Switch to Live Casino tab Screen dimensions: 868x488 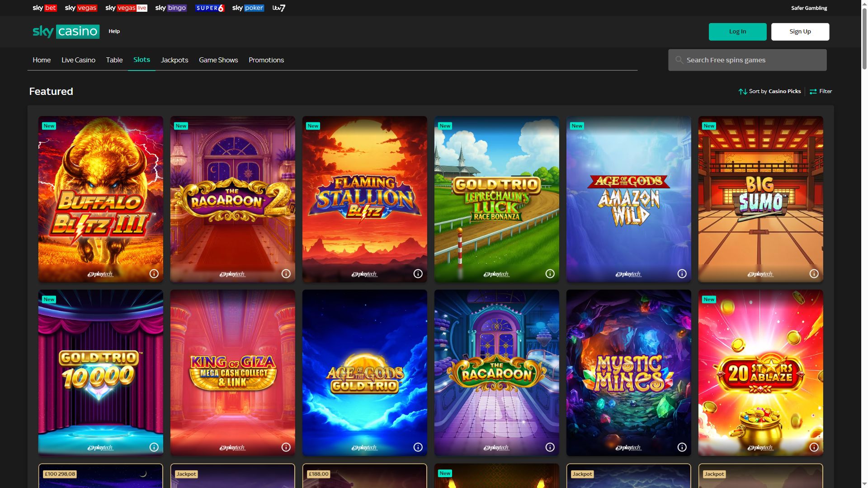[78, 60]
